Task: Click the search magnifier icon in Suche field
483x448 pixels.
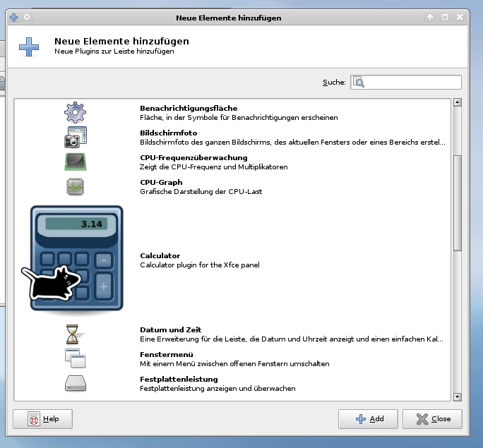Action: pyautogui.click(x=359, y=83)
